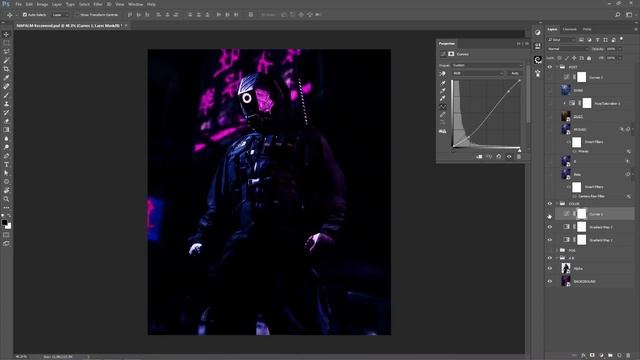Open the Window menu
The width and height of the screenshot is (640, 360).
pyautogui.click(x=136, y=4)
